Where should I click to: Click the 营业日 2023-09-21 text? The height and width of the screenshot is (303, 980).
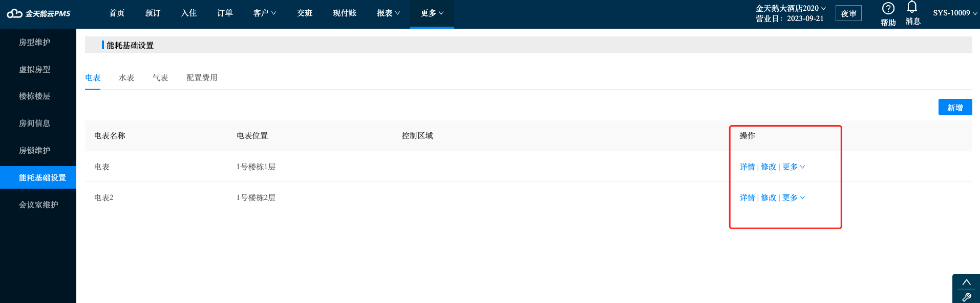[790, 19]
